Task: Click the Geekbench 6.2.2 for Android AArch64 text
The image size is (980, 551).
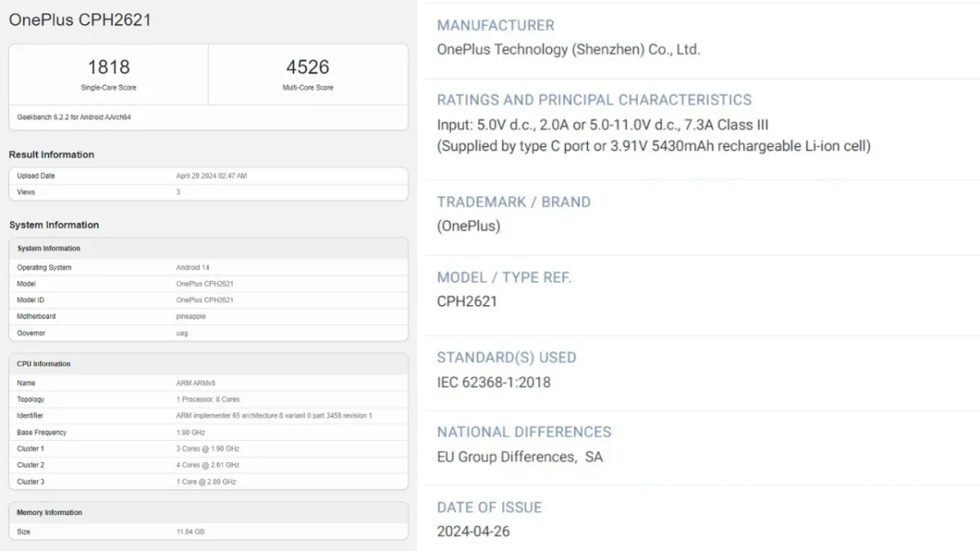Action: point(74,118)
